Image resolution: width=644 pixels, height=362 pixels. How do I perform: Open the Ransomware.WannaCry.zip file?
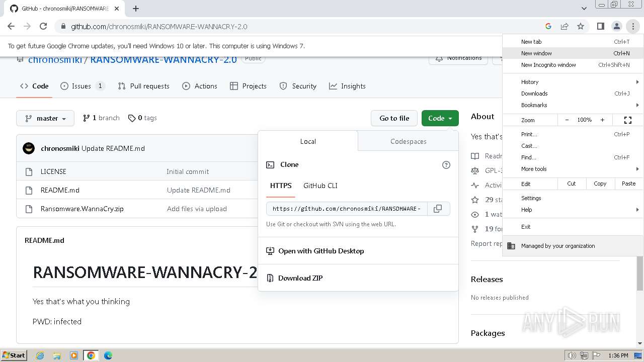[82, 209]
